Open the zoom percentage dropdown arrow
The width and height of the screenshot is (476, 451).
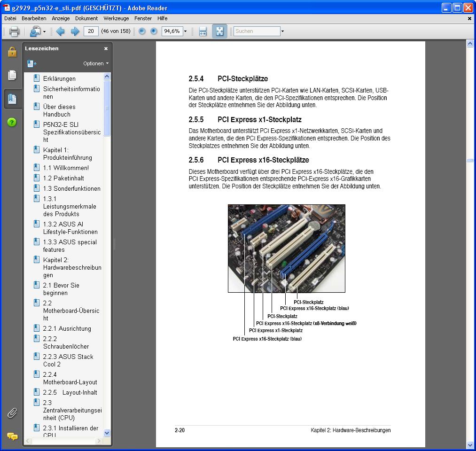click(186, 31)
